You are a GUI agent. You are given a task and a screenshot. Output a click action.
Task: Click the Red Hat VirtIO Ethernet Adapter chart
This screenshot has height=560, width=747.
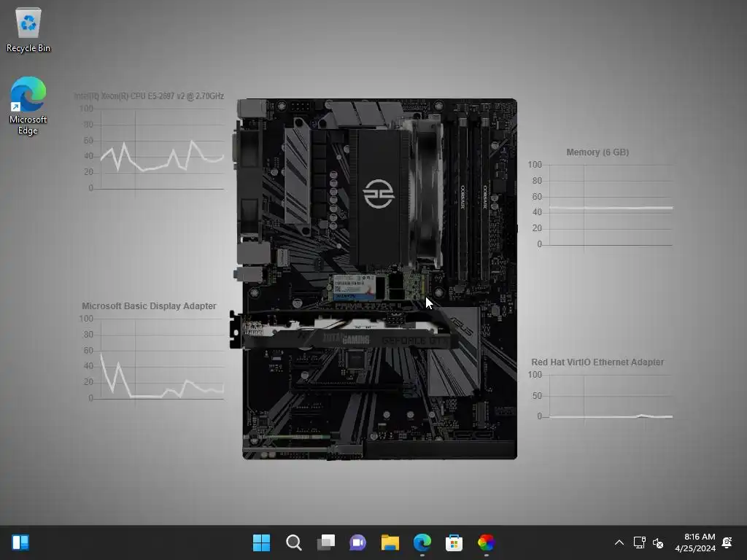601,397
